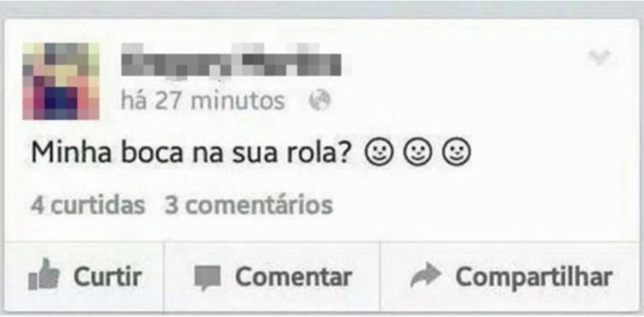Like the post with Curtir label
This screenshot has width=644, height=317.
coord(108,277)
